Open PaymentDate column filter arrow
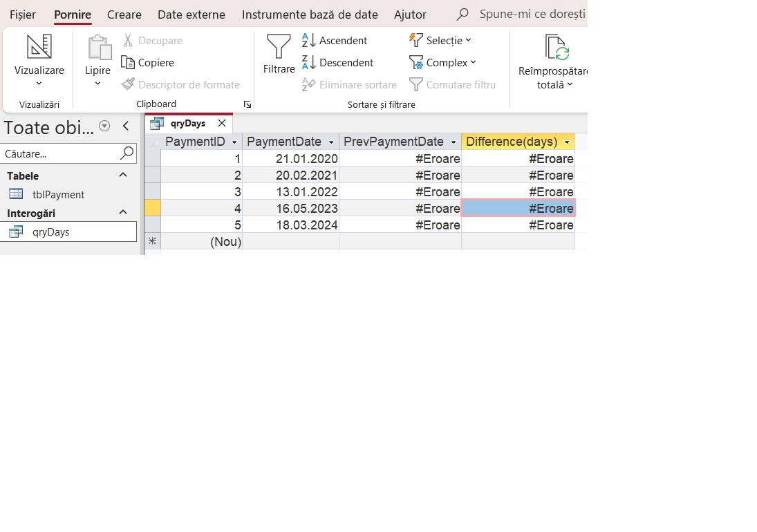The width and height of the screenshot is (757, 532). point(332,142)
